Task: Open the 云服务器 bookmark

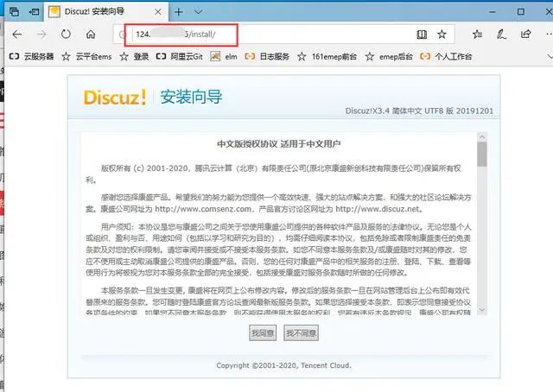Action: pyautogui.click(x=31, y=56)
